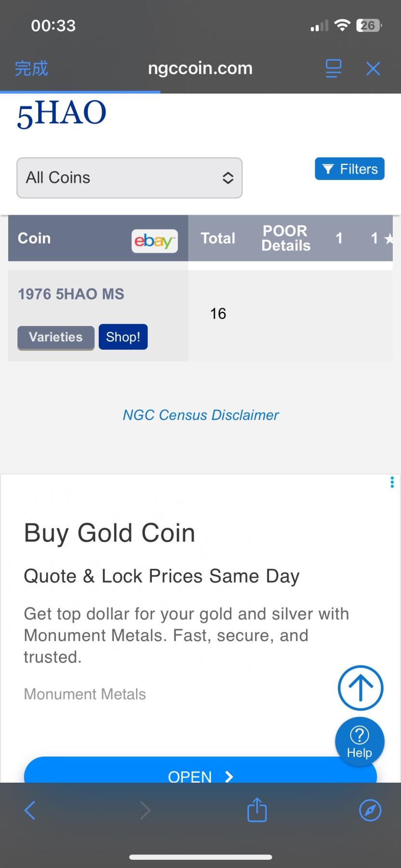Open the Help chat bubble

tap(360, 741)
